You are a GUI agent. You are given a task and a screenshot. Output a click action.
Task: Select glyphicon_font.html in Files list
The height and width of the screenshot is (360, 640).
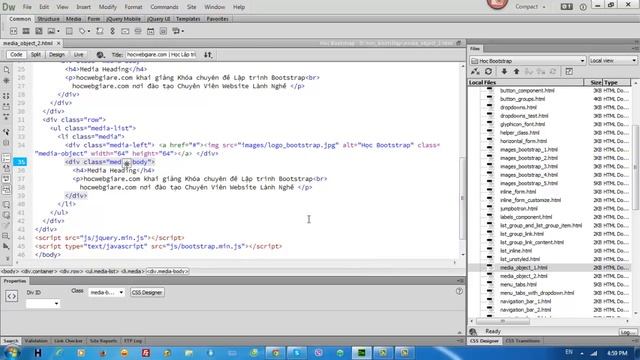(x=522, y=124)
